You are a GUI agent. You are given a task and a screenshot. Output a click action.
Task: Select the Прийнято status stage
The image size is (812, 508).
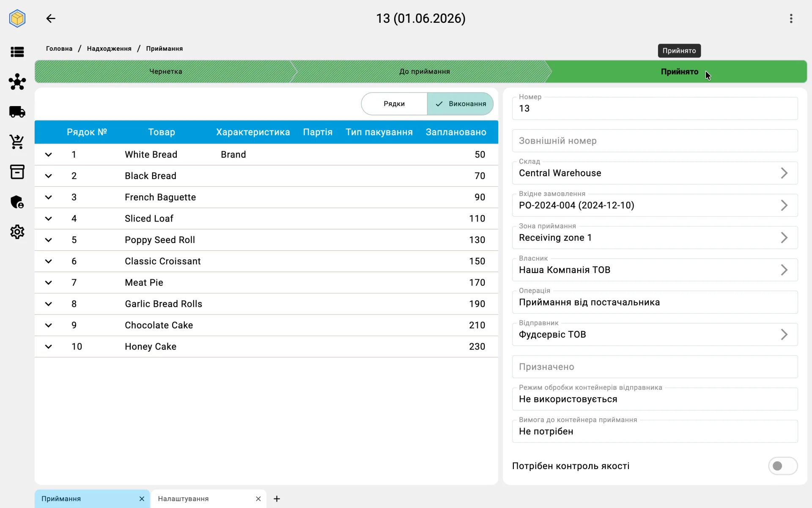click(x=679, y=71)
